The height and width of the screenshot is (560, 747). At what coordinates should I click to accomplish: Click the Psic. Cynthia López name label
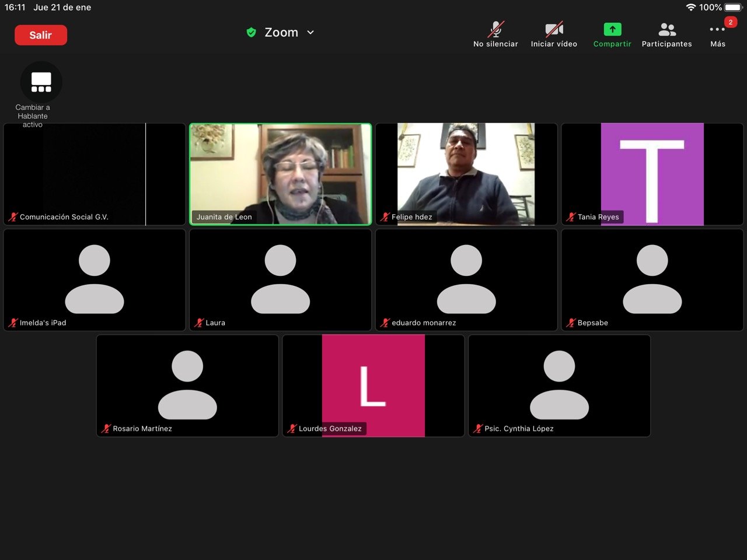519,429
